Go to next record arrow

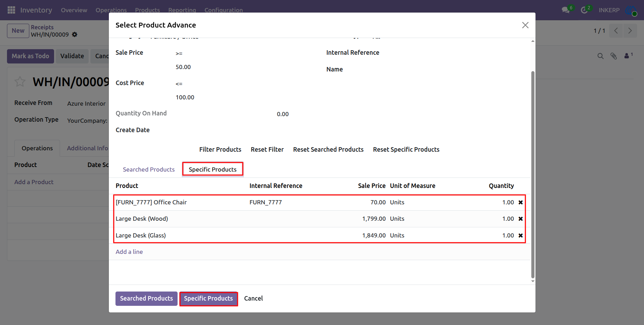click(630, 31)
